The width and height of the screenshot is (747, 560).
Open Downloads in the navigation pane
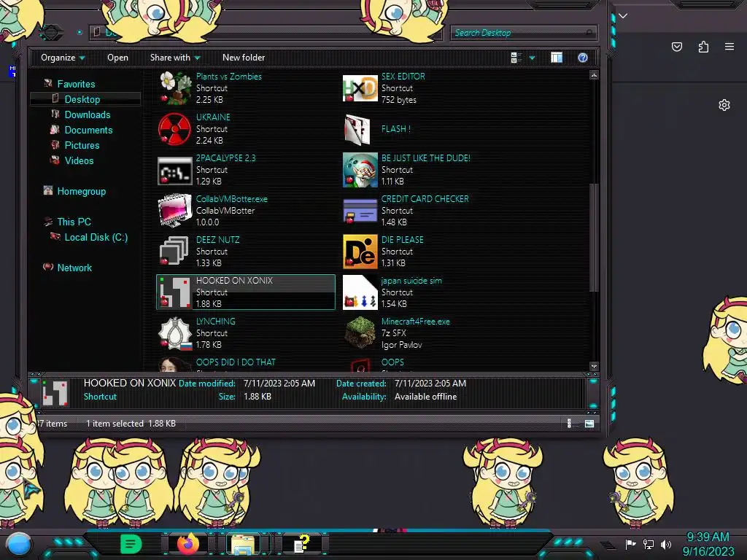tap(88, 114)
